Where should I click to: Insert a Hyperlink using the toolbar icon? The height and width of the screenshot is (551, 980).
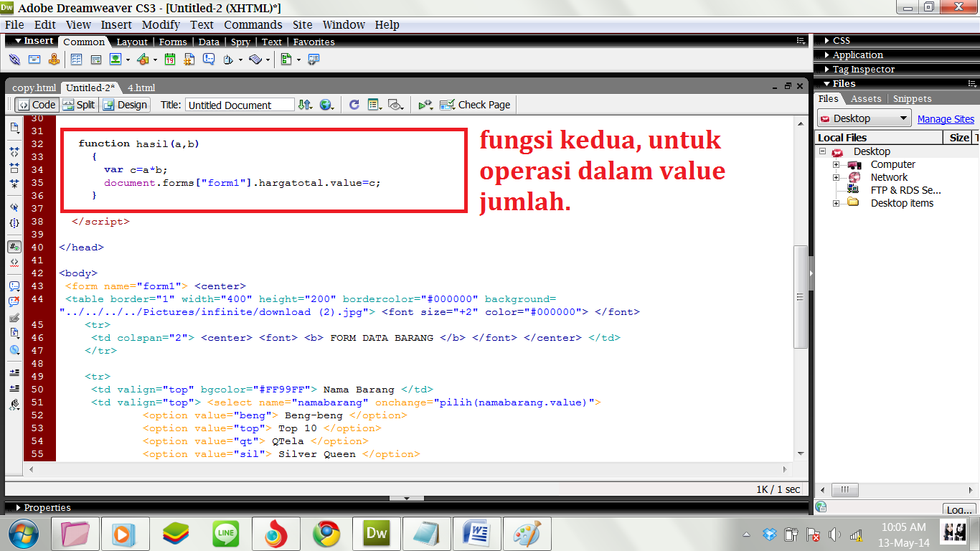[14, 59]
